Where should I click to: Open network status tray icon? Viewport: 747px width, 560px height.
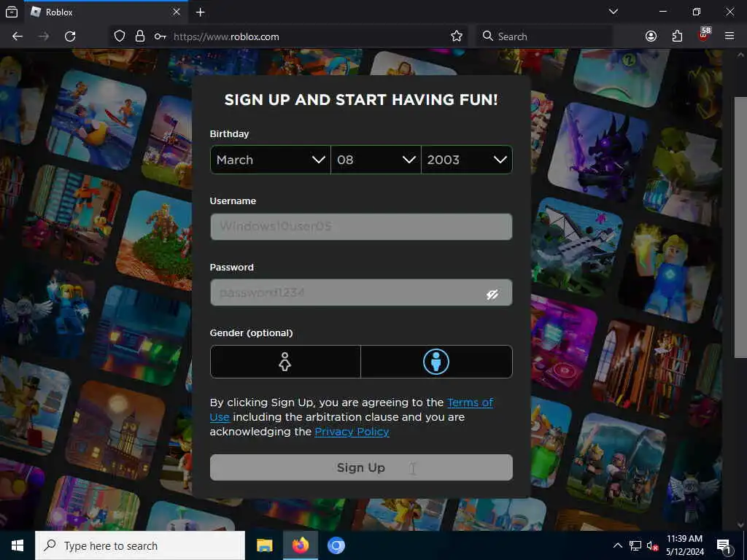(635, 545)
